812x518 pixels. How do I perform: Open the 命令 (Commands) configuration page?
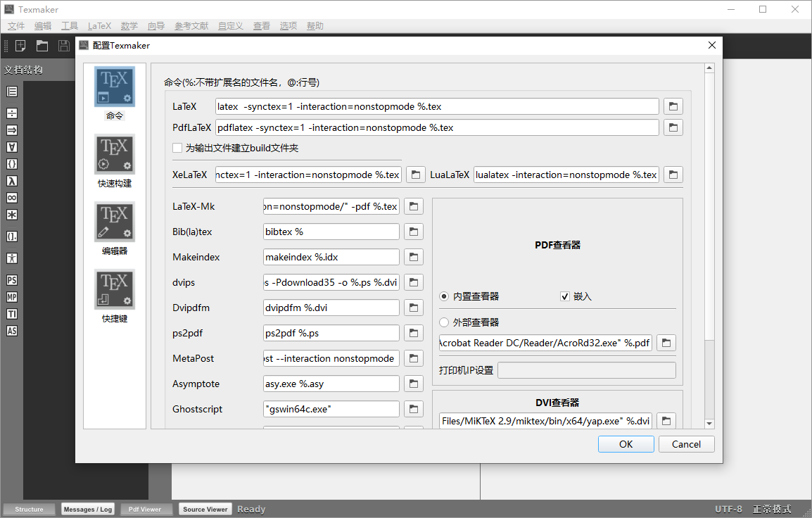click(115, 93)
